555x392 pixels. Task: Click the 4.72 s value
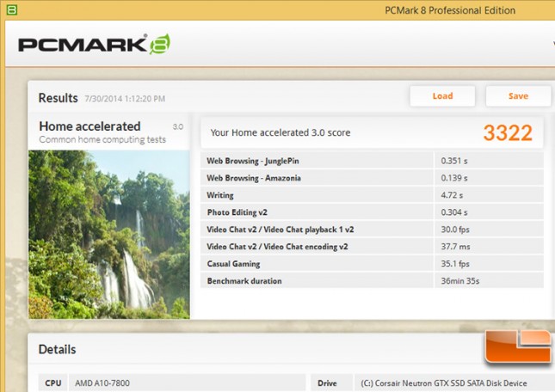(x=452, y=195)
